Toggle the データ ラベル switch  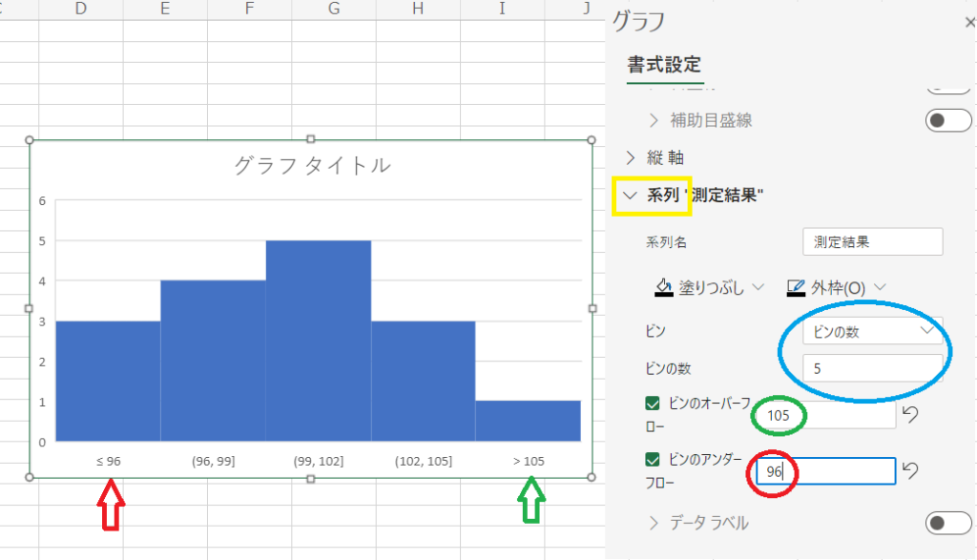(948, 523)
